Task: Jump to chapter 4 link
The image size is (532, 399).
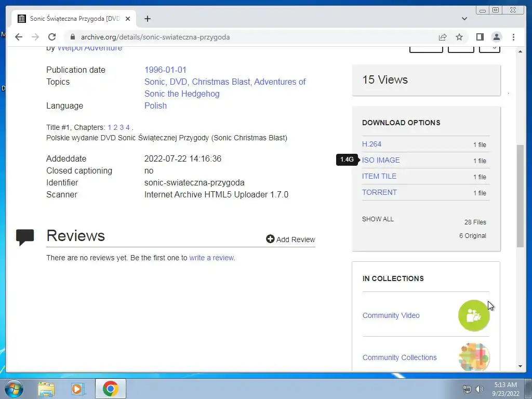Action: pos(128,128)
